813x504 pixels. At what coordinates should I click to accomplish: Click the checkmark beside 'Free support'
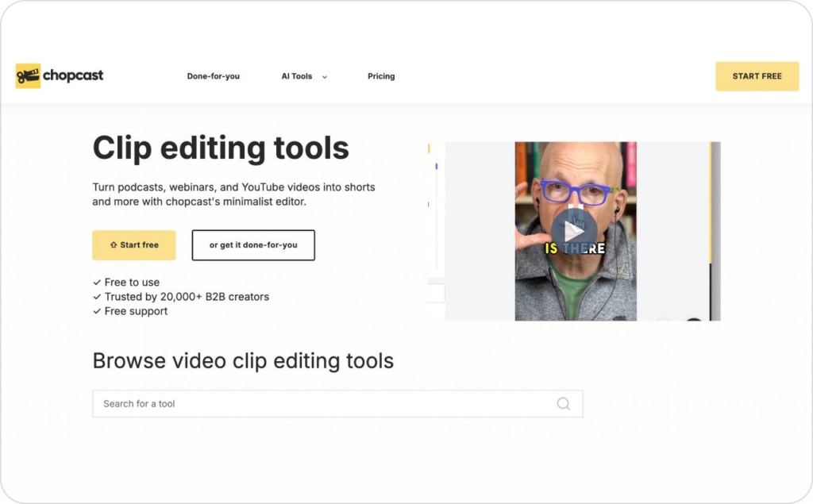97,312
